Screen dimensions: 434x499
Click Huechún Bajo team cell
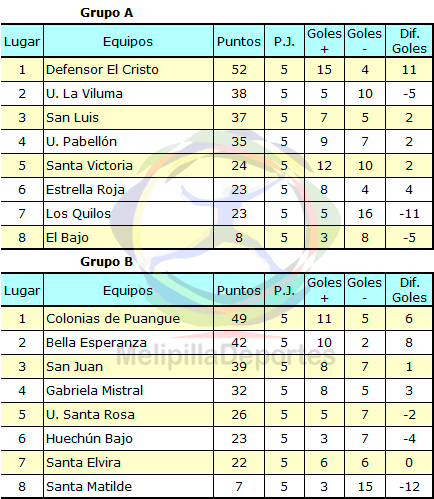(128, 438)
